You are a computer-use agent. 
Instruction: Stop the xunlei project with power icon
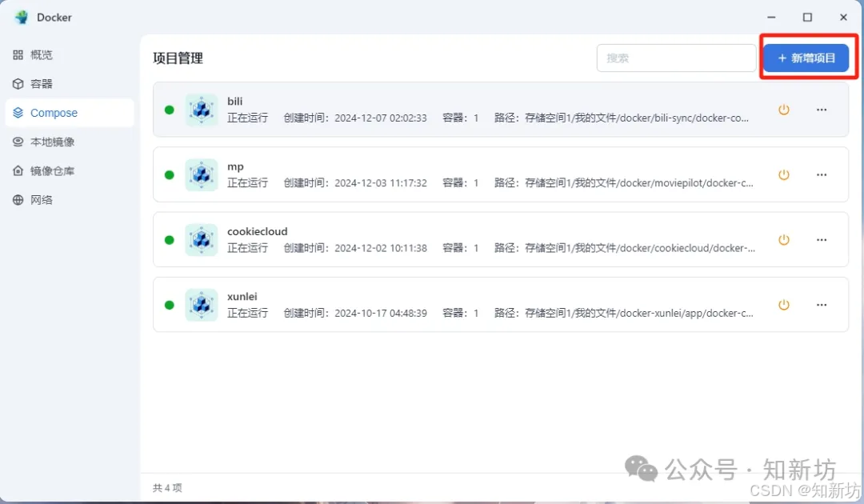pos(783,305)
